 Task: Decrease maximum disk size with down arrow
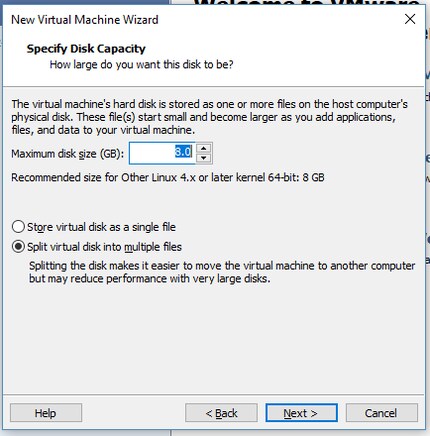pos(204,158)
